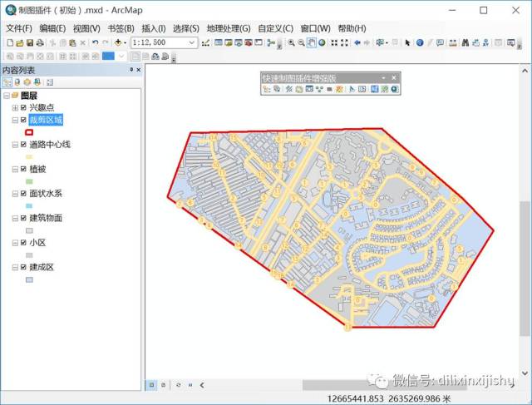Click Fixed Zoom In arrows
This screenshot has width=532, height=405.
pyautogui.click(x=334, y=42)
